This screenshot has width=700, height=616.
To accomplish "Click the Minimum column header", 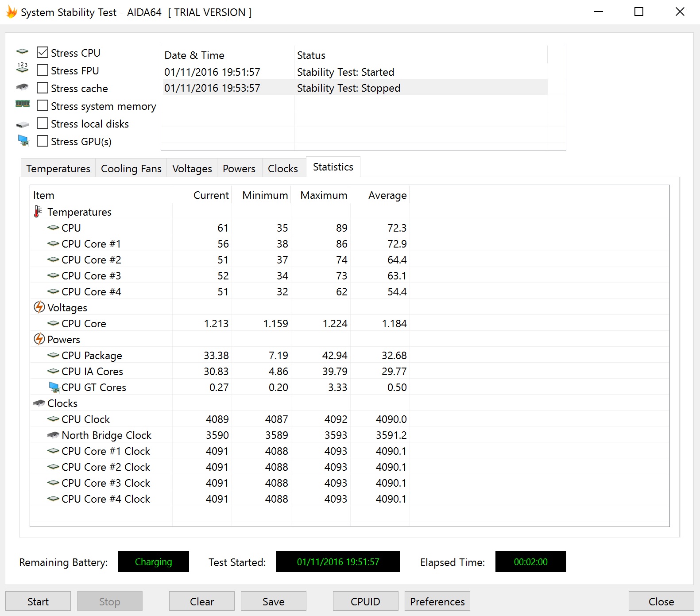I will coord(262,195).
